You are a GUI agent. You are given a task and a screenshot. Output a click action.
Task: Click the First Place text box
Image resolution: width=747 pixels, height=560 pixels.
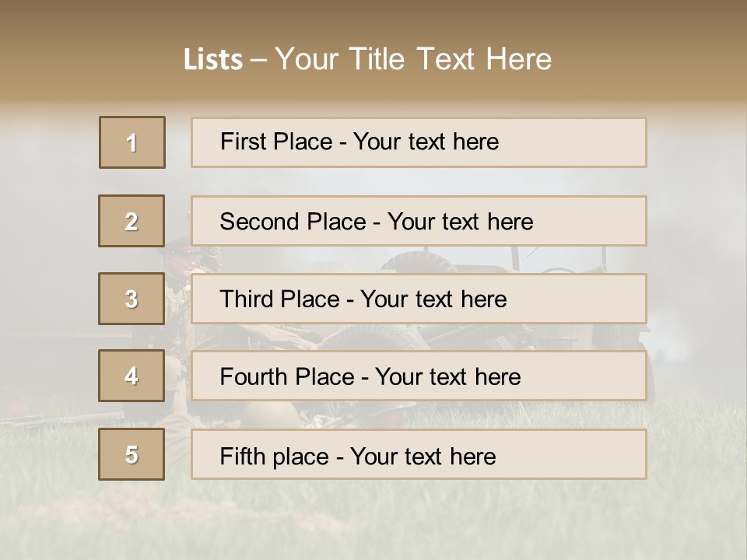tap(419, 142)
